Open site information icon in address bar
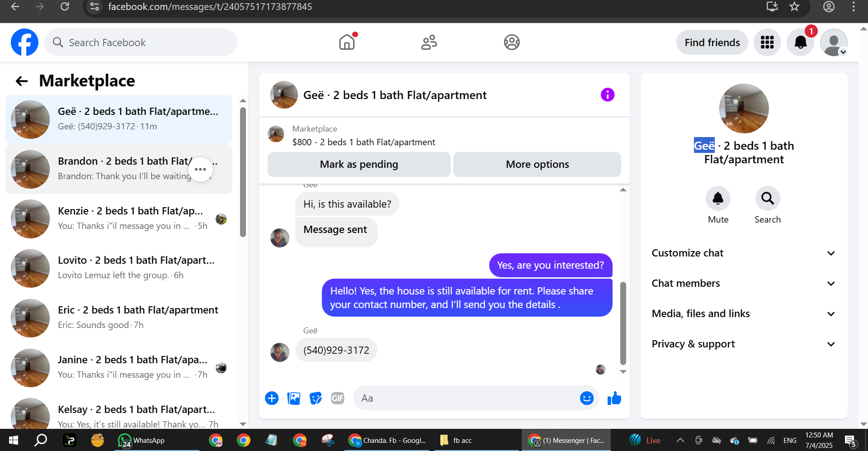868x451 pixels. tap(94, 6)
